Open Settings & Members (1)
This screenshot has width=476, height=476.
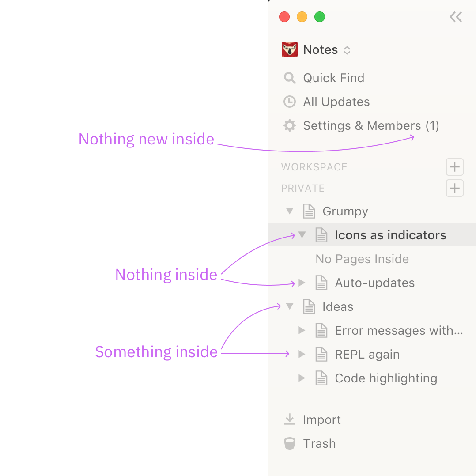pos(372,125)
